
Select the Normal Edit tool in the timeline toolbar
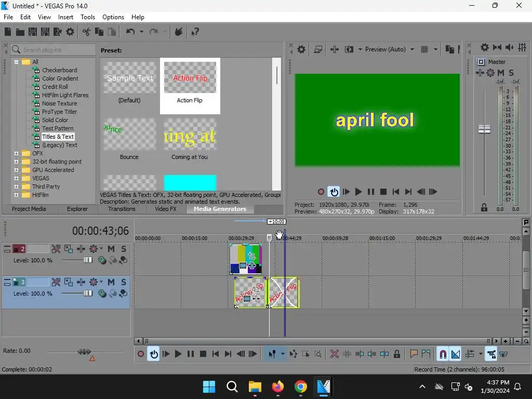272,354
